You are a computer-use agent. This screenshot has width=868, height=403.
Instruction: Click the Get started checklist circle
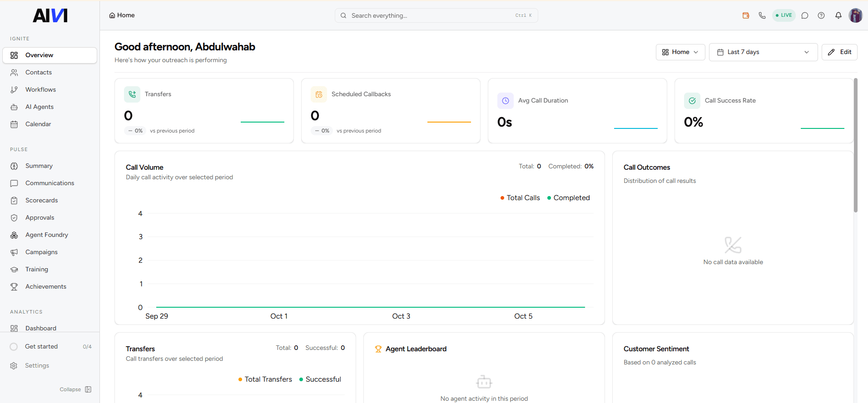14,347
